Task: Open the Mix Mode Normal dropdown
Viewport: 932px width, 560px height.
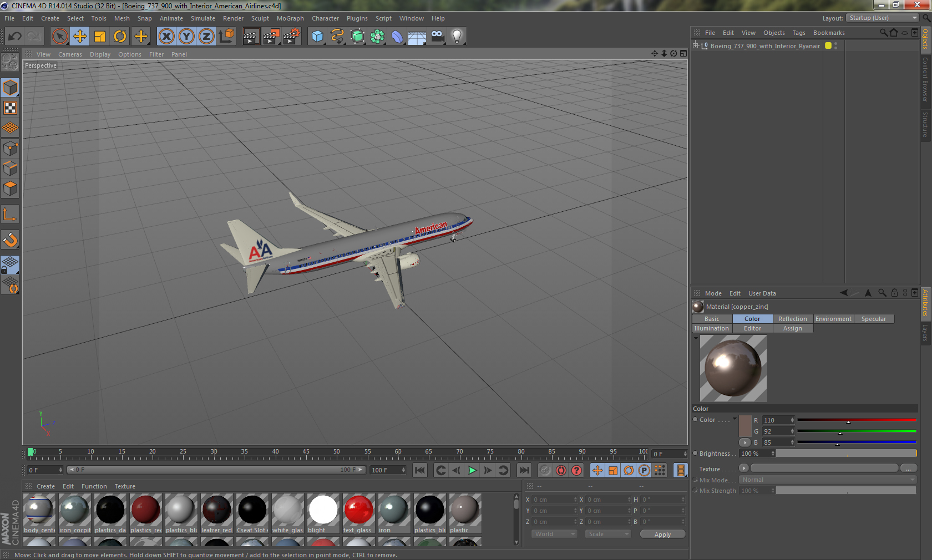Action: click(827, 480)
